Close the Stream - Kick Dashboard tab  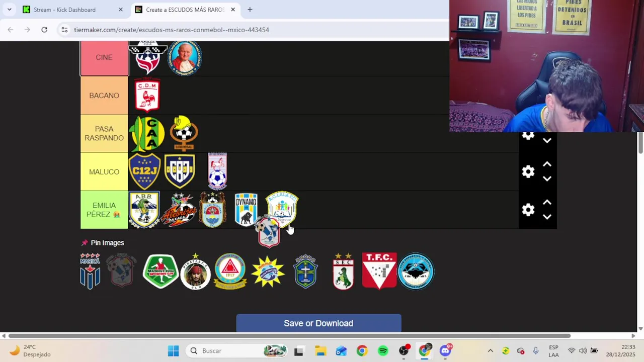tap(121, 10)
